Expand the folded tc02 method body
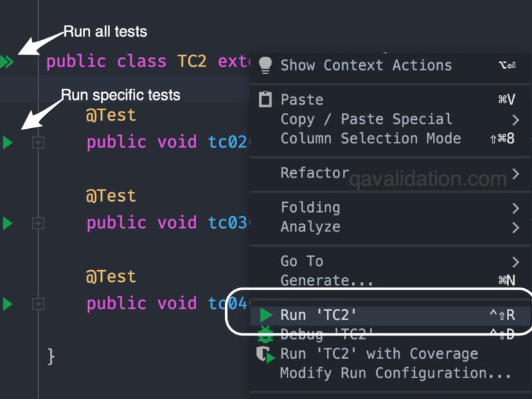This screenshot has width=532, height=399. [38, 143]
